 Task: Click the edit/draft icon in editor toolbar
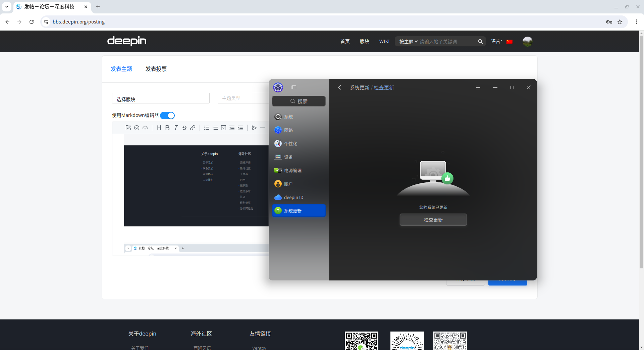tap(128, 128)
